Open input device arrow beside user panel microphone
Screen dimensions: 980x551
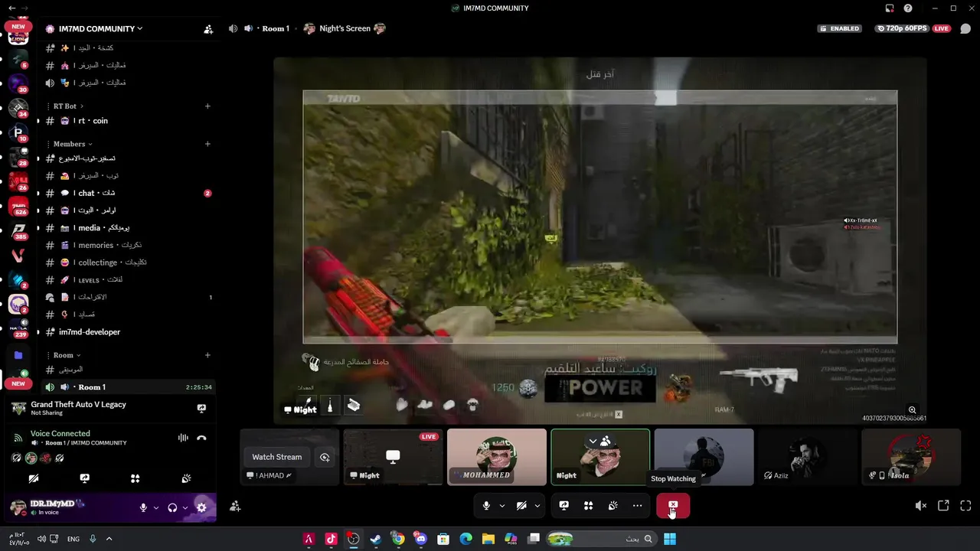tap(156, 507)
